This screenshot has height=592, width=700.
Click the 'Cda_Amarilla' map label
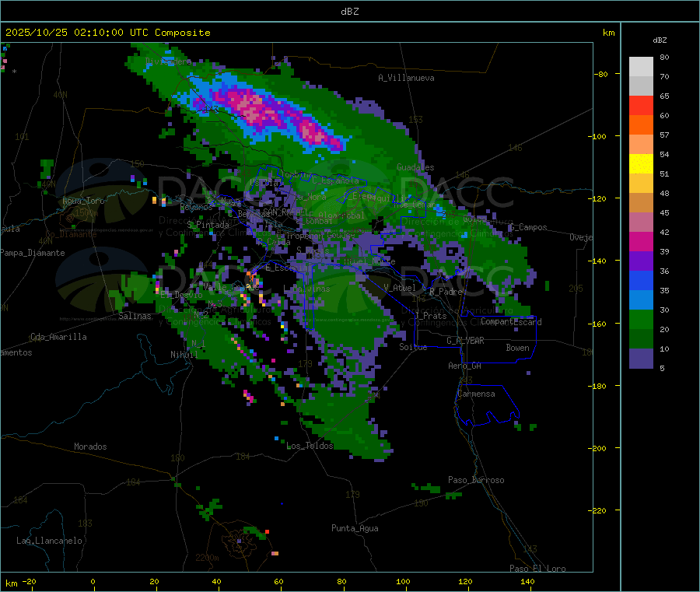coord(58,337)
